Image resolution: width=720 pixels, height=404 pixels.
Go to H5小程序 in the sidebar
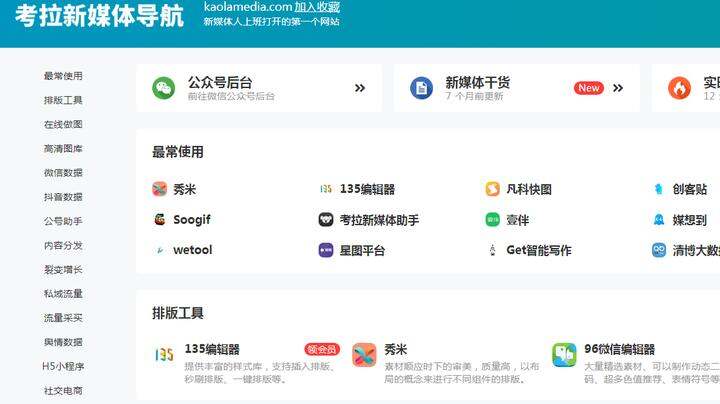63,366
